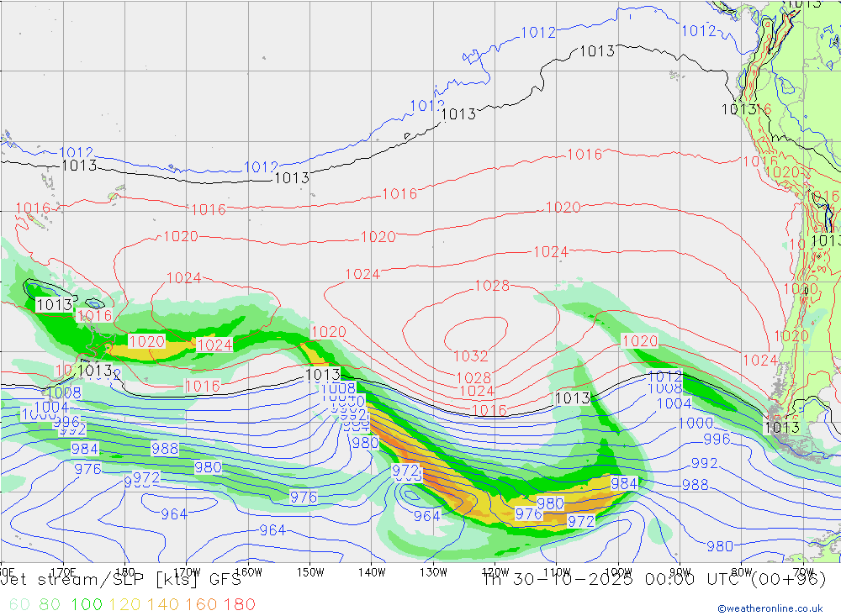This screenshot has width=841, height=616.
Task: Select the 80 kts legend value
Action: [x=50, y=604]
